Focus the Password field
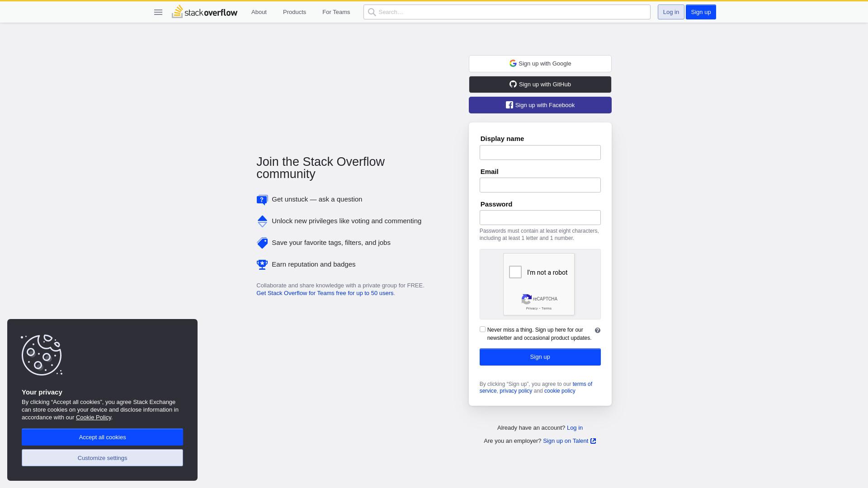The height and width of the screenshot is (488, 868). [540, 218]
